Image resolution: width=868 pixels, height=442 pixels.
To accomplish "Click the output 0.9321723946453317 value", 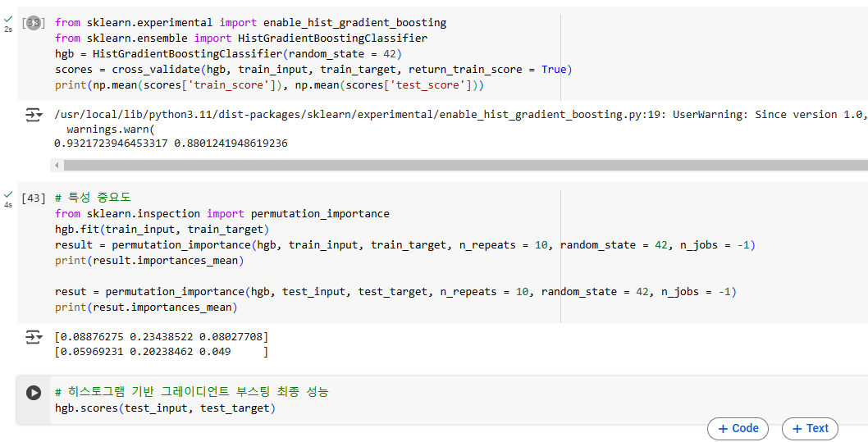I will pyautogui.click(x=111, y=144).
